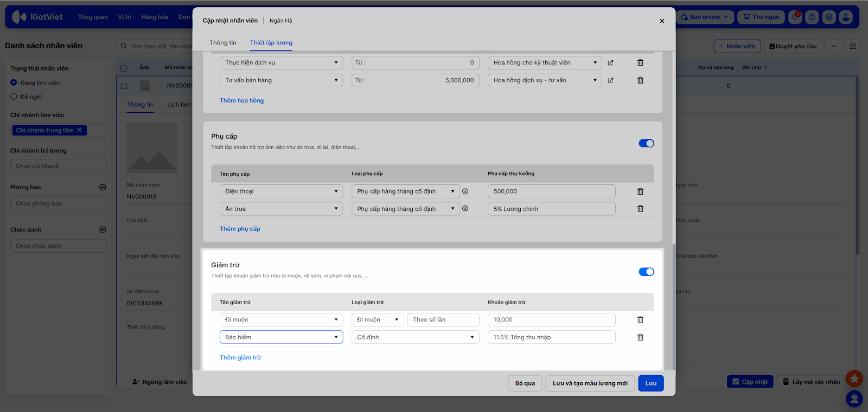Open external link for Hoa hồng dịch vụ - tư vấn

tap(610, 80)
